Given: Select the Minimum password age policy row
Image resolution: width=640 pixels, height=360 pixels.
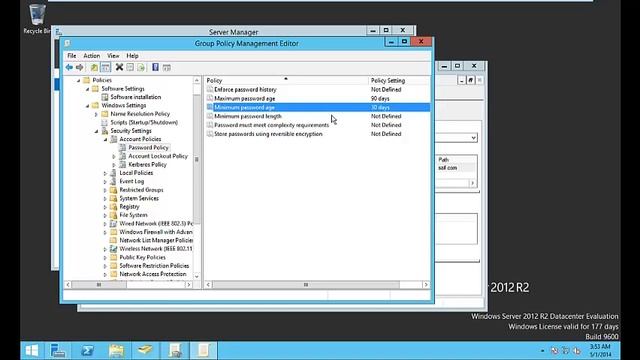Looking at the screenshot, I should pos(318,107).
